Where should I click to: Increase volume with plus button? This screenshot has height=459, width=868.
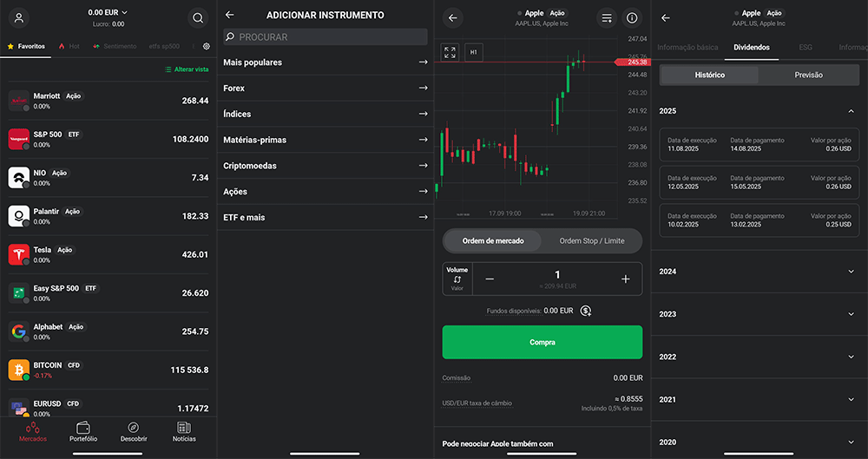(626, 279)
